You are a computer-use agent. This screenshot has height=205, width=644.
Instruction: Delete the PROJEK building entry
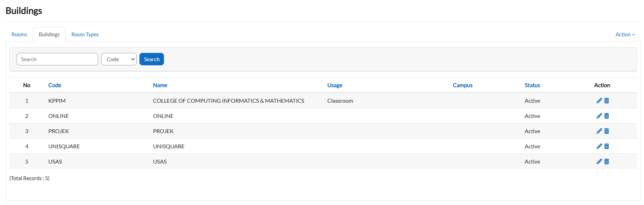[x=606, y=131]
